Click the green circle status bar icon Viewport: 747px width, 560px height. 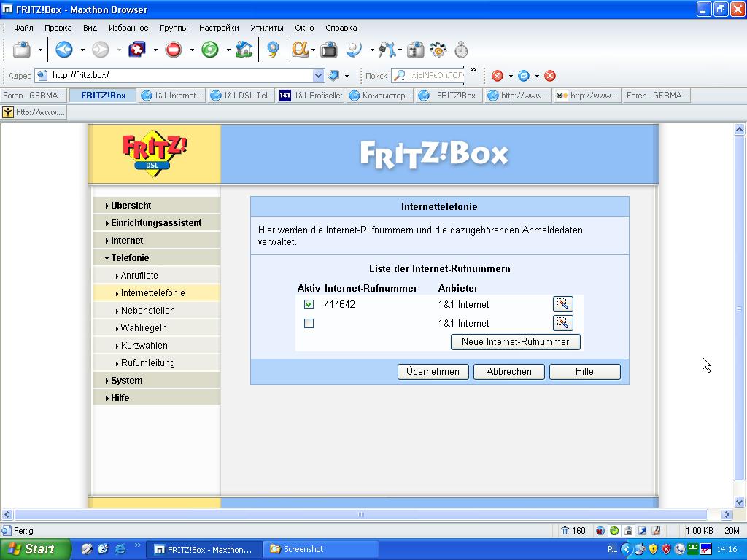pyautogui.click(x=614, y=531)
